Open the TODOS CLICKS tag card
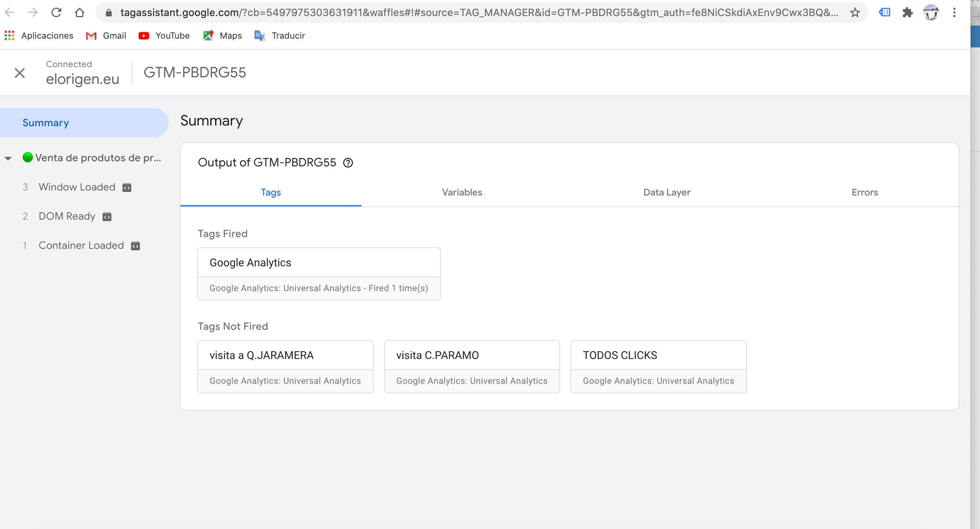The height and width of the screenshot is (529, 980). tap(658, 367)
